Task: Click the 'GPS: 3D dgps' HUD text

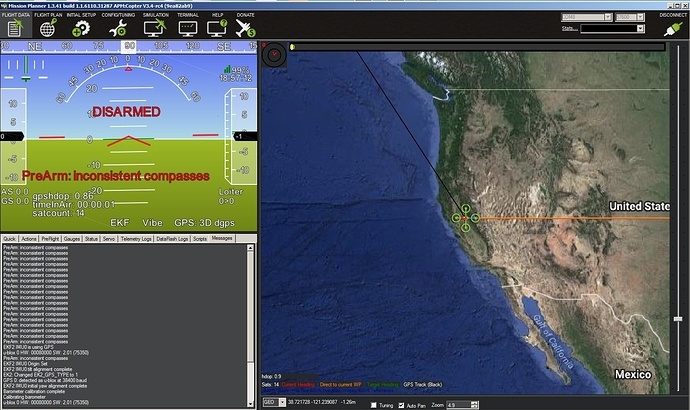Action: [x=204, y=223]
